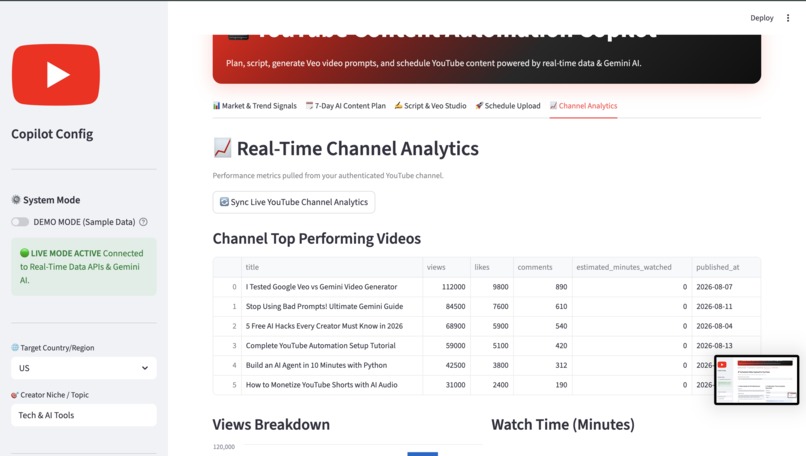
Task: Click the views value 31000
Action: click(x=455, y=385)
